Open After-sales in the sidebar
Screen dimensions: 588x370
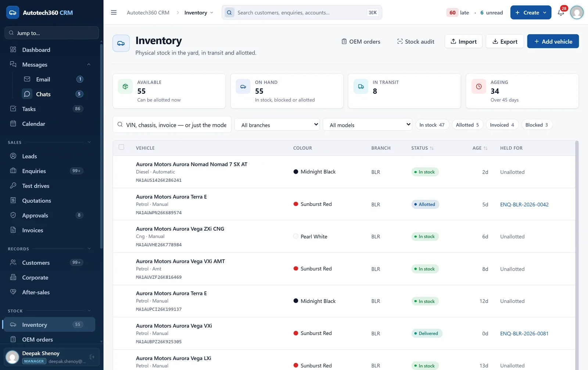(x=50, y=292)
